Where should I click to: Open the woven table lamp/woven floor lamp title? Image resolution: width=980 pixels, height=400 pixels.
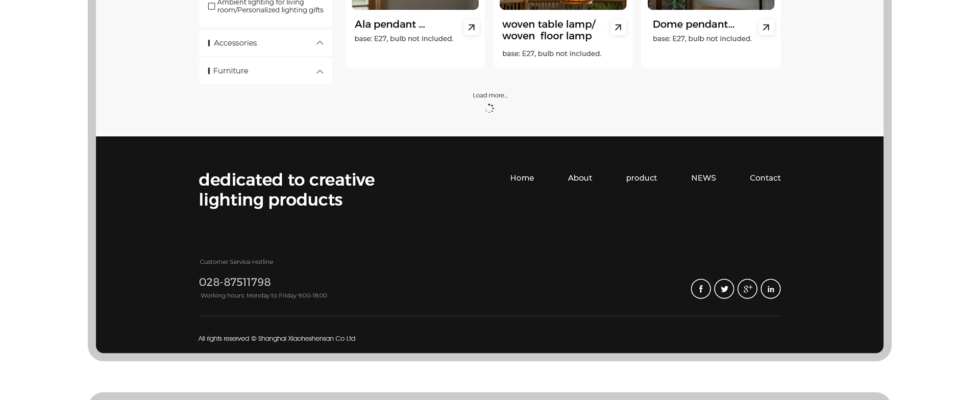[x=549, y=30]
